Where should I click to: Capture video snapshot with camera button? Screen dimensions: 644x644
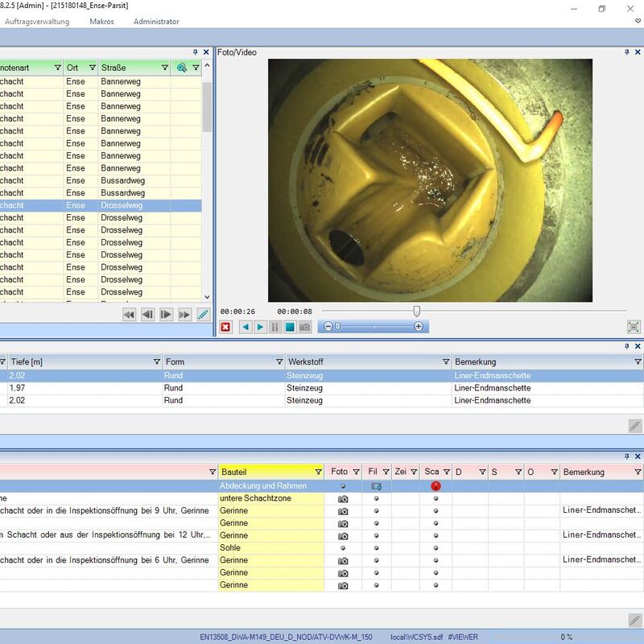click(305, 327)
